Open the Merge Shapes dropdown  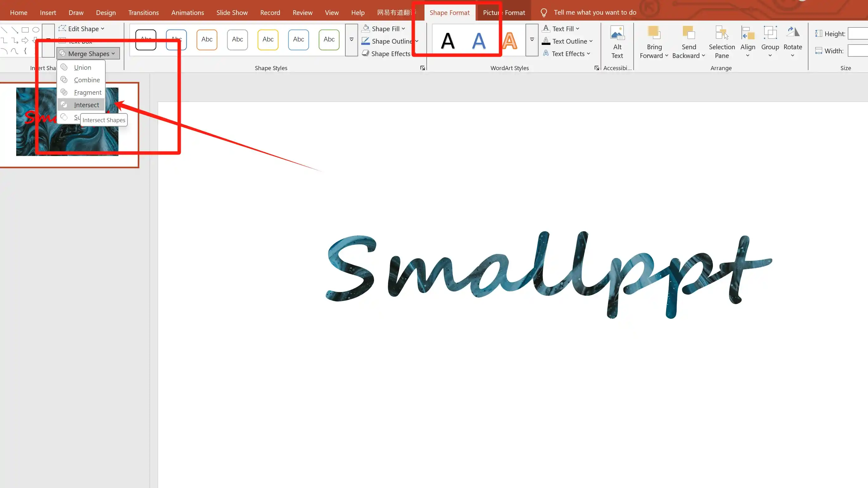(x=88, y=53)
